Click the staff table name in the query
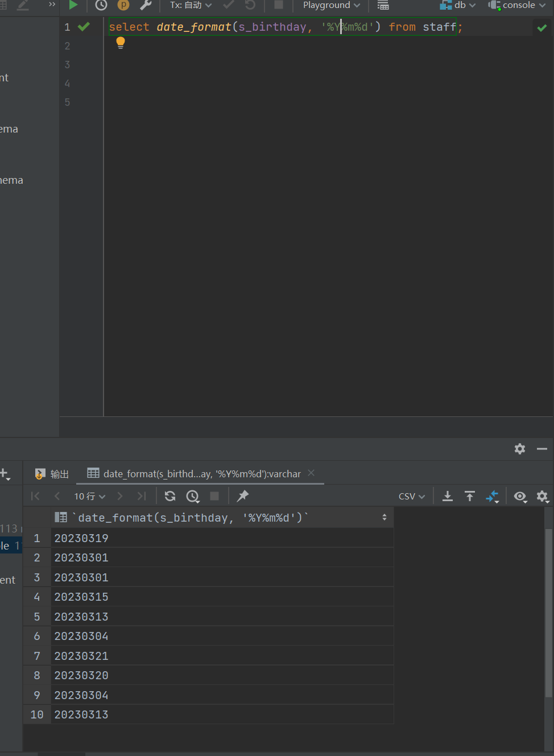Image resolution: width=554 pixels, height=756 pixels. tap(439, 27)
